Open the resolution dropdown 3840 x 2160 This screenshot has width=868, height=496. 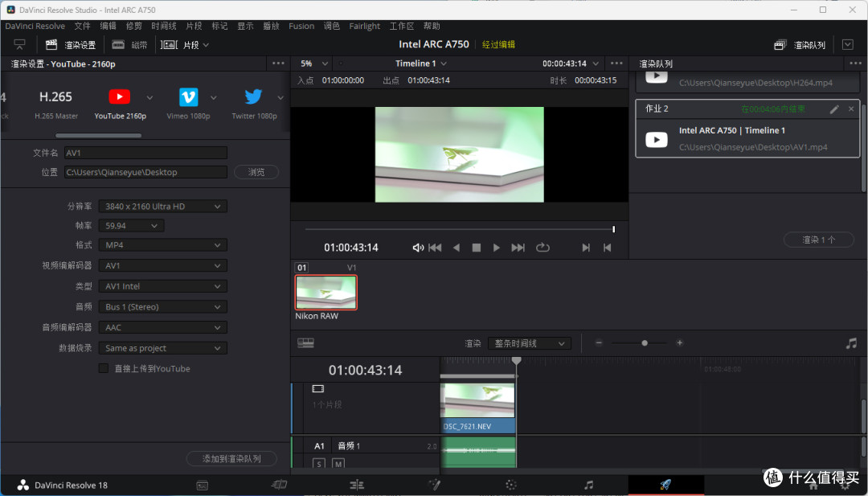click(162, 207)
